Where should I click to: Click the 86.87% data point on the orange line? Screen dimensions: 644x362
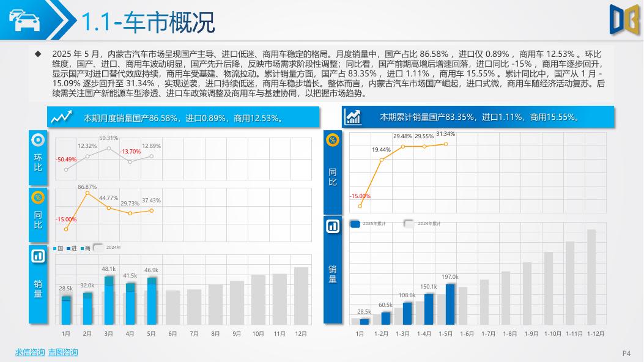87,193
